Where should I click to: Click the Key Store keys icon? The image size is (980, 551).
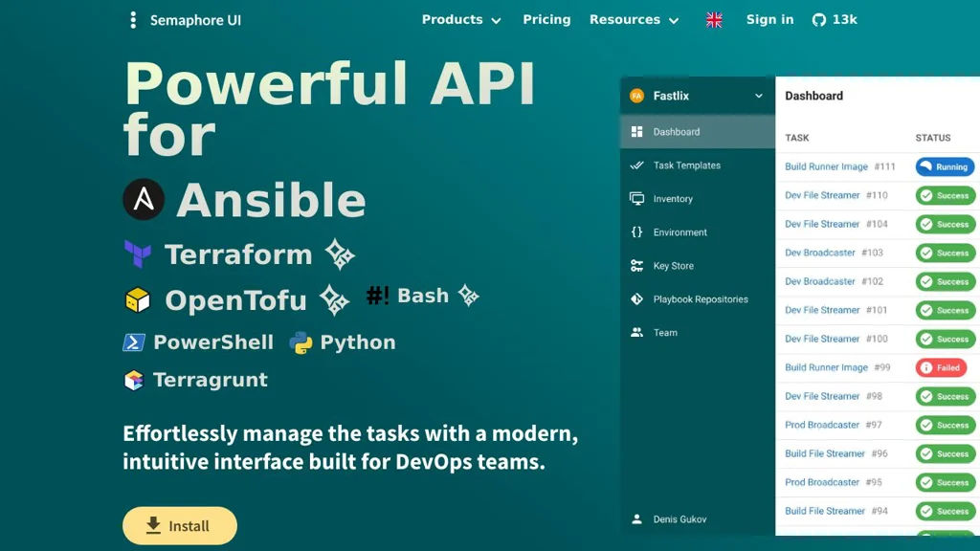[636, 266]
